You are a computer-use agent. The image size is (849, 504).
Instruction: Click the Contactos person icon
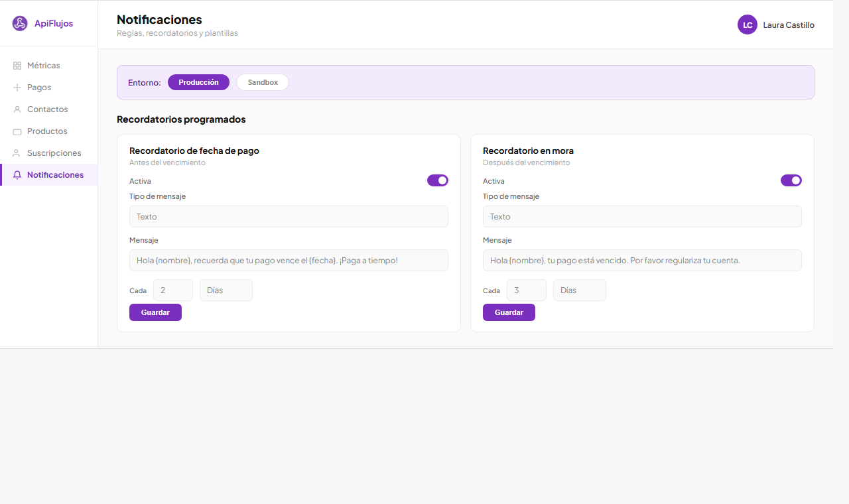[17, 109]
